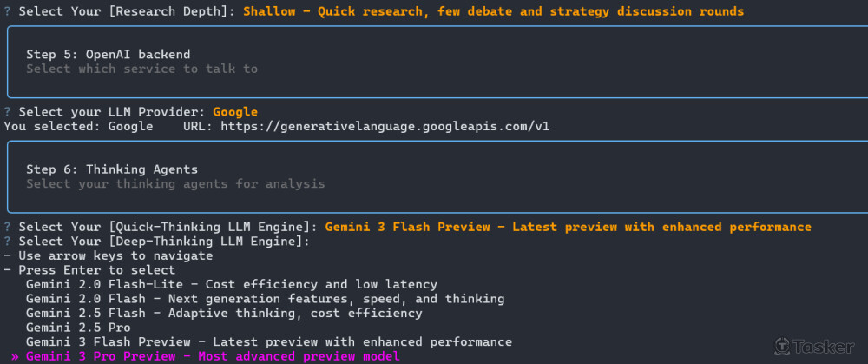The image size is (868, 364).
Task: Click the question mark before Deep-Thinking Engine prompt
Action: [x=7, y=242]
